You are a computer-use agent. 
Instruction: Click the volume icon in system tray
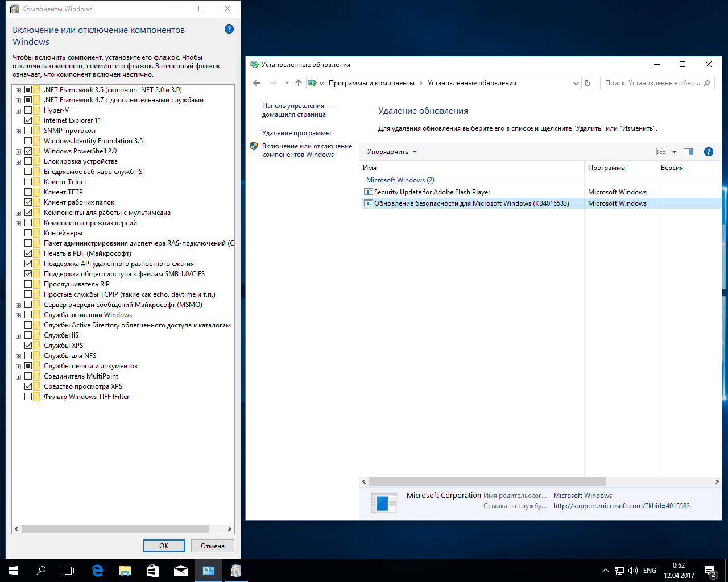(633, 571)
